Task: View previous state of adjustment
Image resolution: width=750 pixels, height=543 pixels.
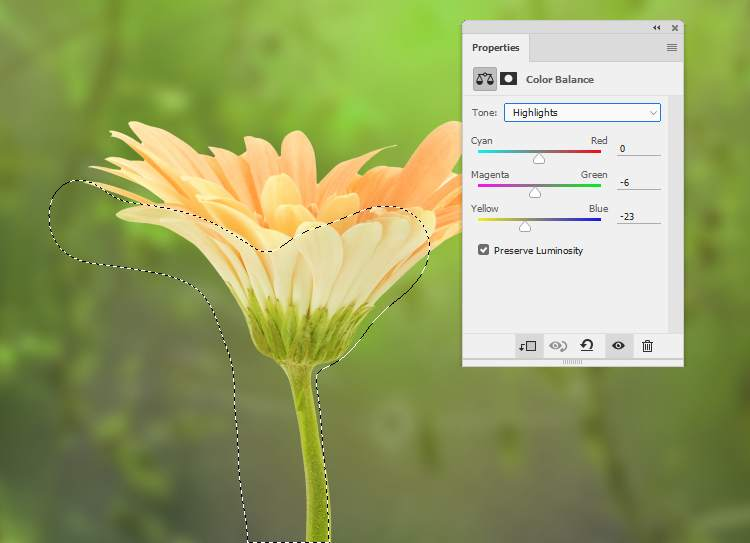Action: [x=558, y=346]
